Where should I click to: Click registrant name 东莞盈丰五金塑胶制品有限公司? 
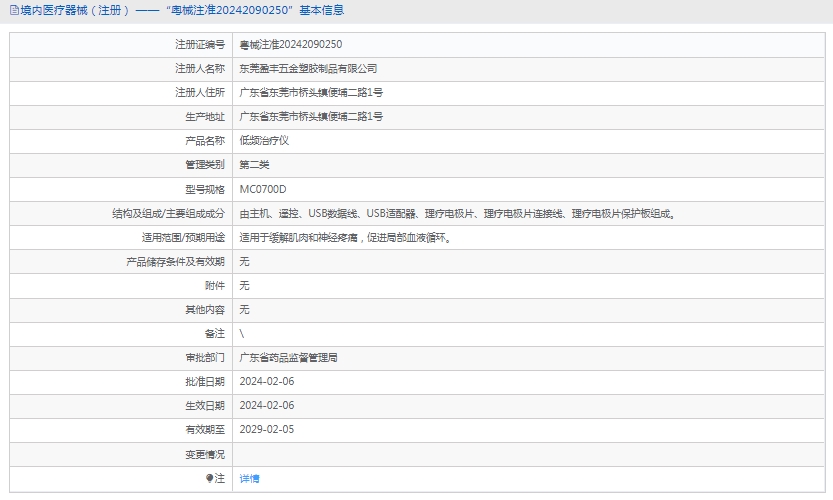(308, 69)
